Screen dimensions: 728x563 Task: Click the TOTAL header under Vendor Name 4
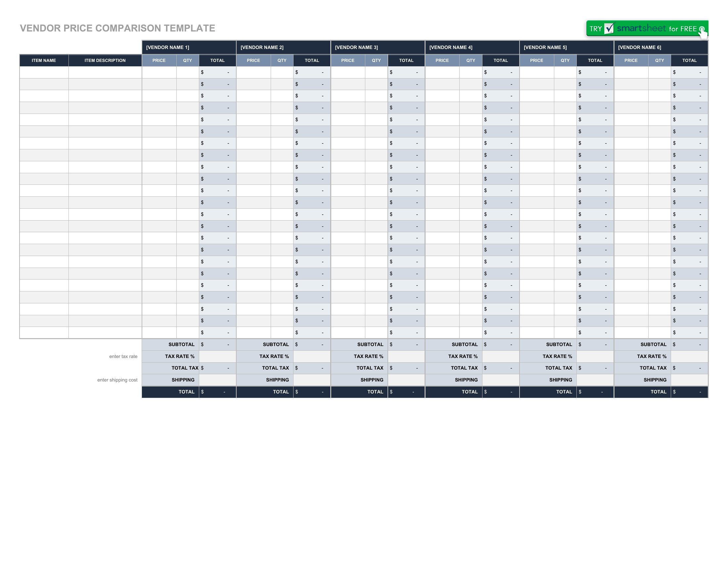501,60
